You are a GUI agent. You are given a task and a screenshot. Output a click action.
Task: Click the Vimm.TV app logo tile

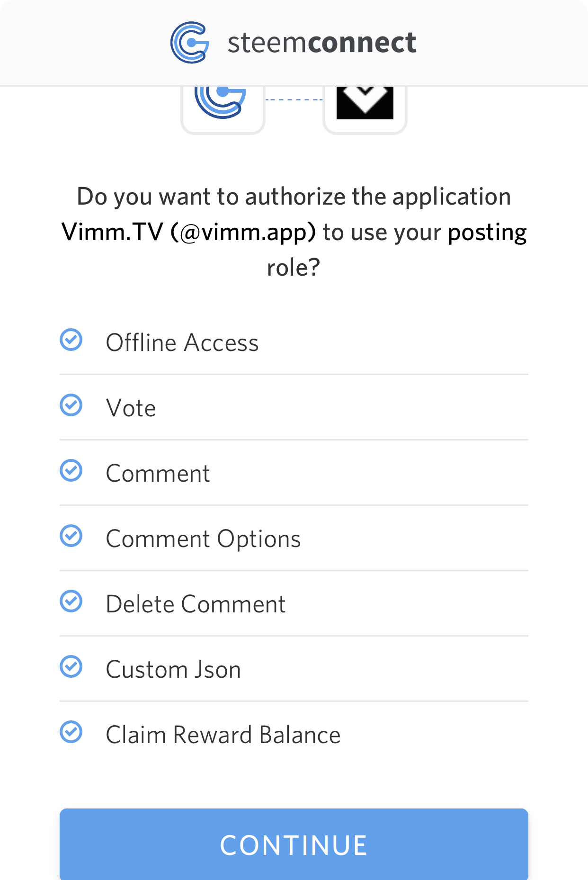(x=365, y=107)
